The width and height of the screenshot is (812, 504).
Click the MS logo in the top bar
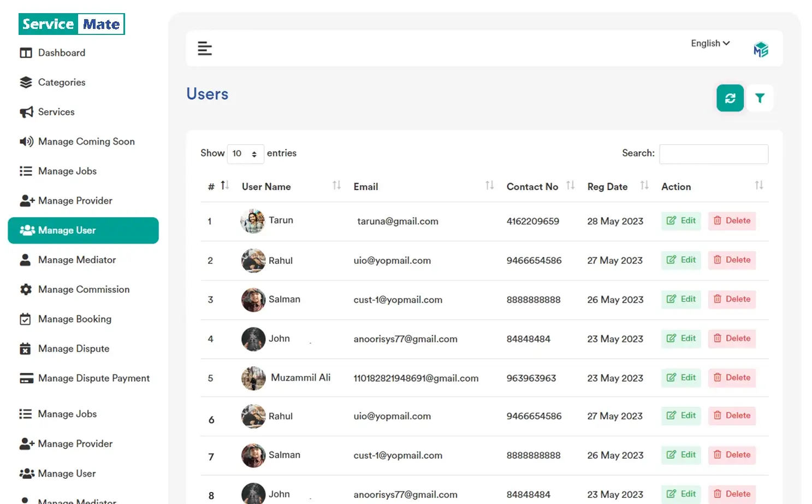point(761,49)
